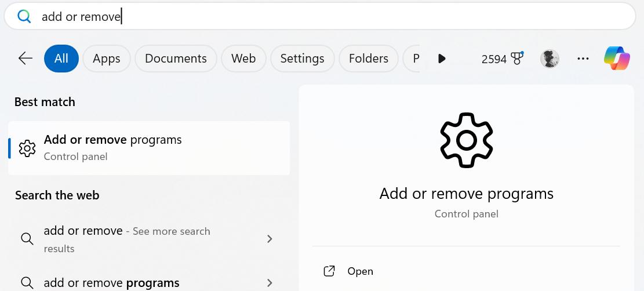Open the Rewards points trophy icon
The image size is (644, 291).
pos(517,59)
